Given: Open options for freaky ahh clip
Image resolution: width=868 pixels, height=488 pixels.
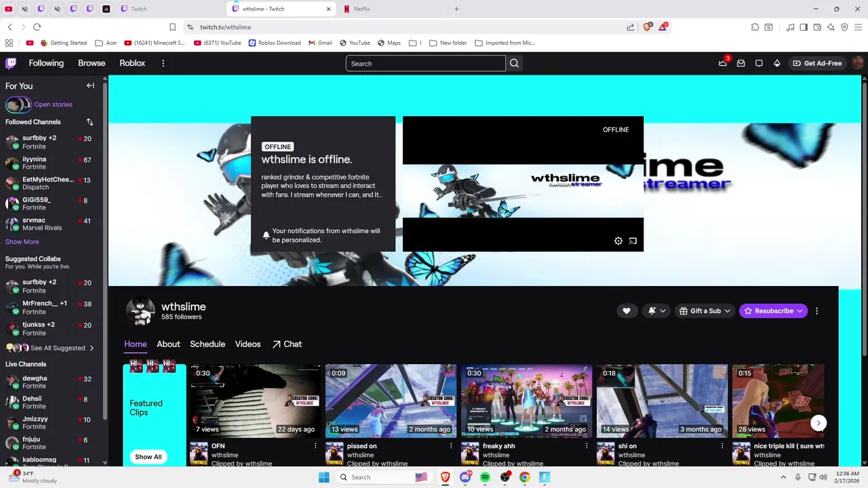Looking at the screenshot, I should [x=587, y=446].
